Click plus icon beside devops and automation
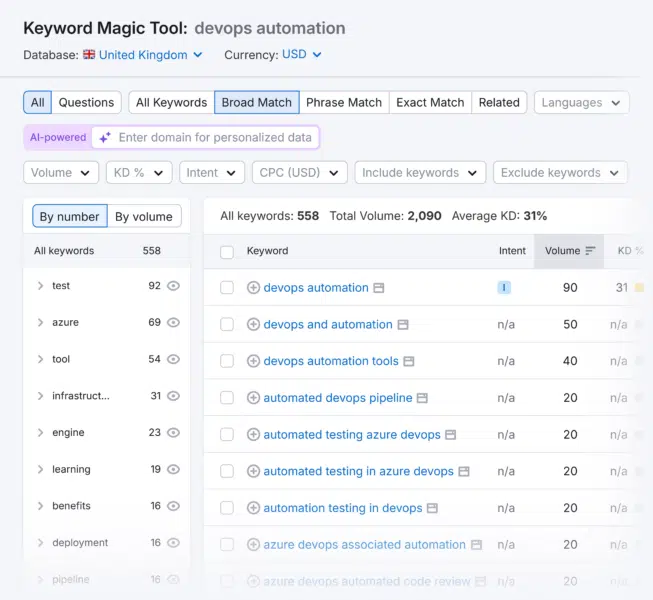 [253, 324]
